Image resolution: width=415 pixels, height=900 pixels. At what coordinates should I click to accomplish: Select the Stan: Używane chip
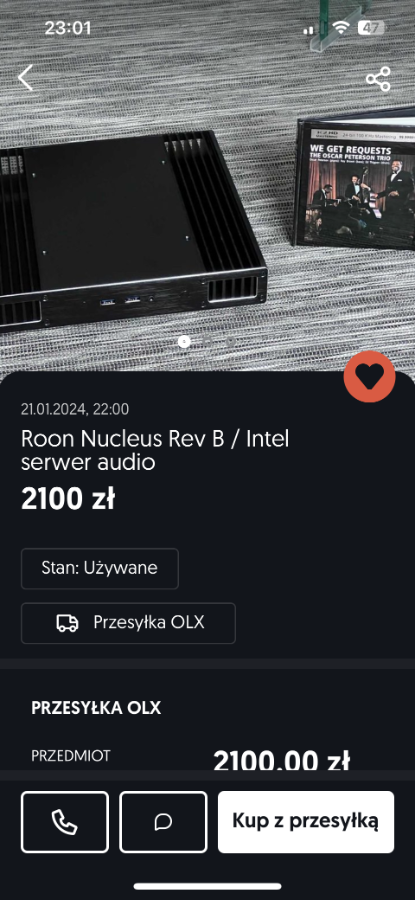pos(100,568)
